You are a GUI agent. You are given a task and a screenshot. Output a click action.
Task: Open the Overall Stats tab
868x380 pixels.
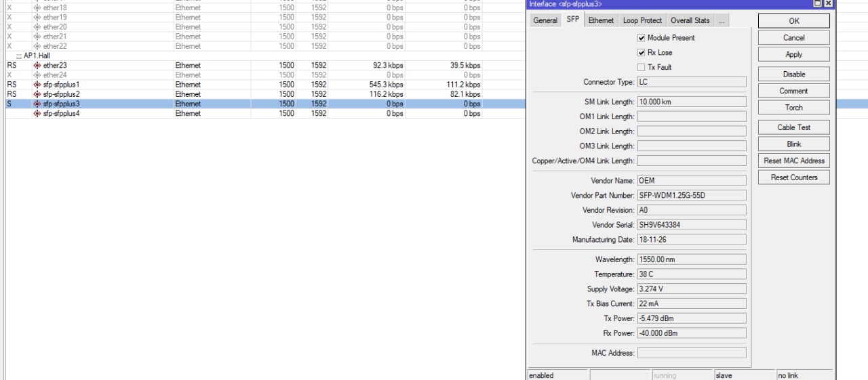click(x=690, y=20)
